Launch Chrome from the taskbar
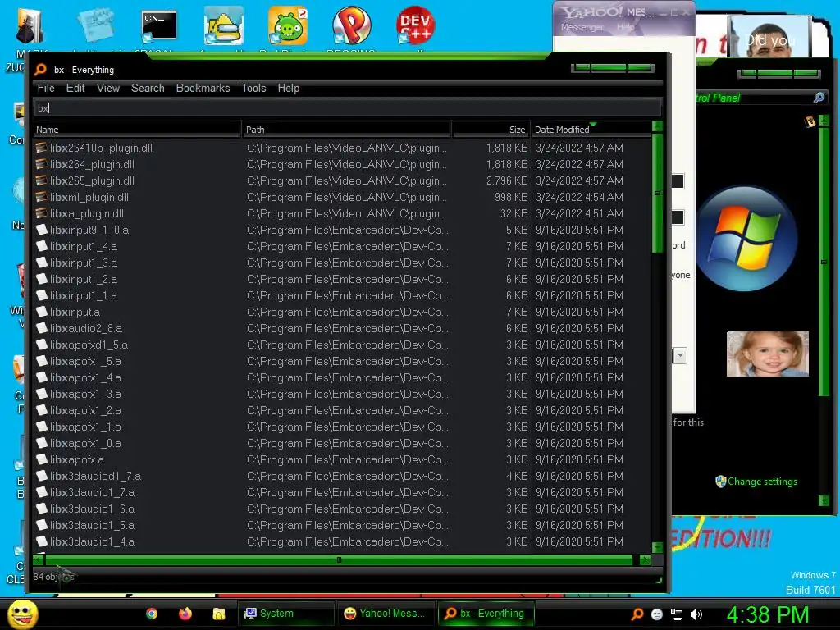840x630 pixels. [152, 614]
